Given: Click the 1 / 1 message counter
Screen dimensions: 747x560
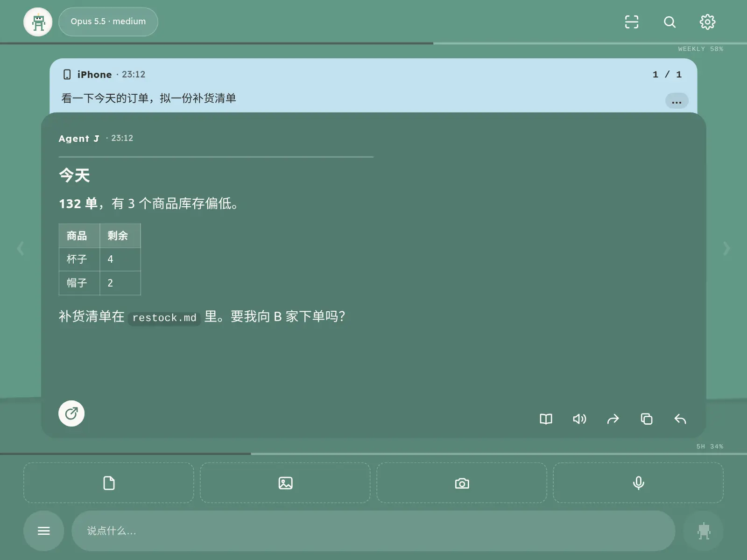Looking at the screenshot, I should click(x=667, y=74).
